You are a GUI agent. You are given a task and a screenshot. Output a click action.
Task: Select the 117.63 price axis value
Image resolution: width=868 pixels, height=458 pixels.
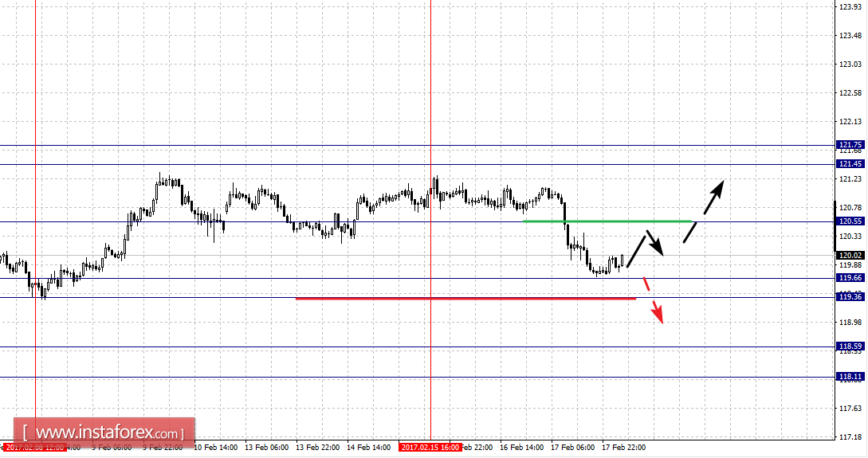(x=850, y=408)
